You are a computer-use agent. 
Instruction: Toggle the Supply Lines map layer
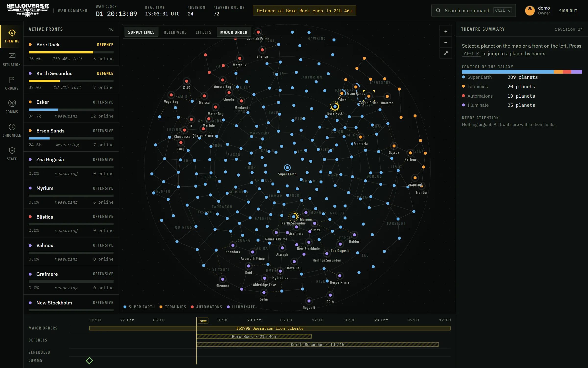coord(141,32)
